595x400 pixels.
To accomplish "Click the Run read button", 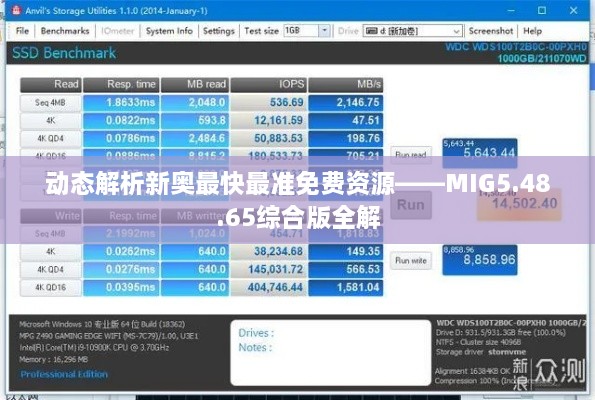I will tap(411, 155).
